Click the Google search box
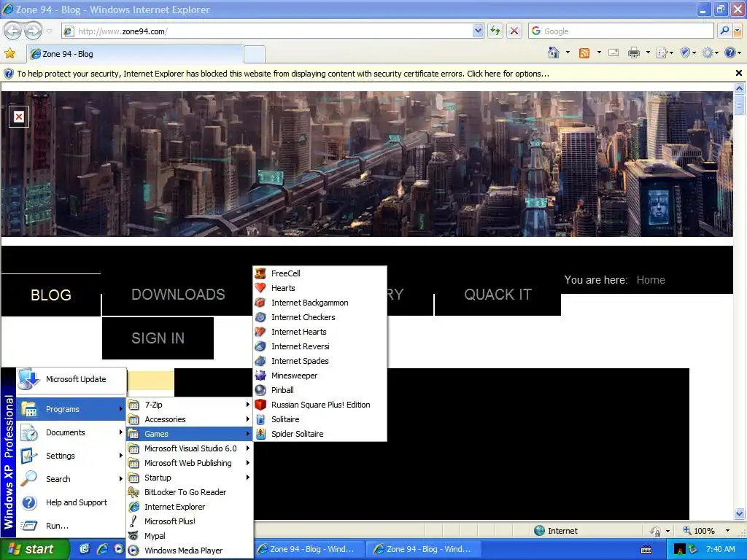 pyautogui.click(x=622, y=31)
